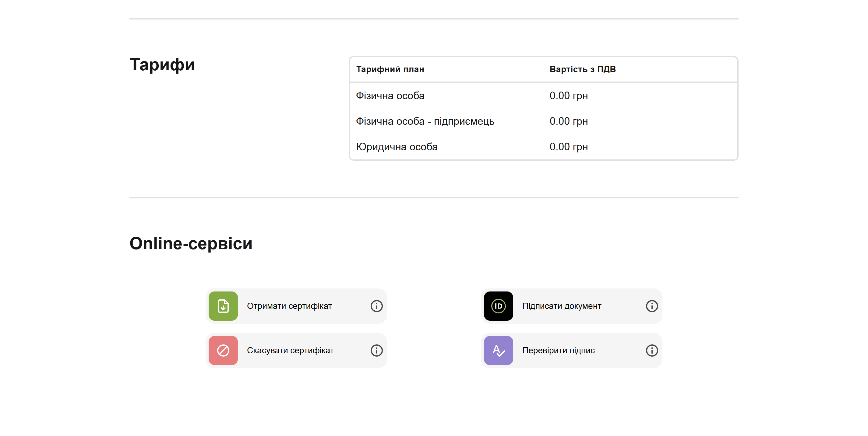This screenshot has height=436, width=868.
Task: Click the Юридична особа 0.00 грн price
Action: (x=568, y=147)
